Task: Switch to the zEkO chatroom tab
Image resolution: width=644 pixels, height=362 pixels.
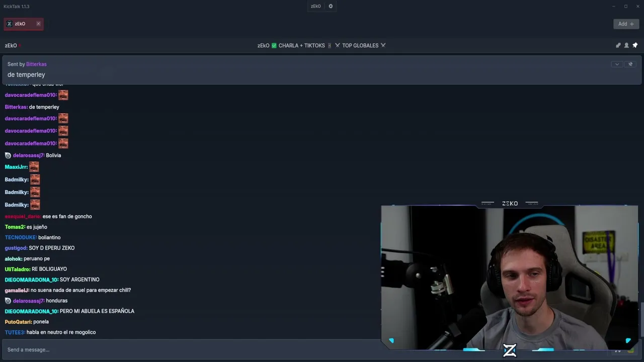Action: click(20, 24)
